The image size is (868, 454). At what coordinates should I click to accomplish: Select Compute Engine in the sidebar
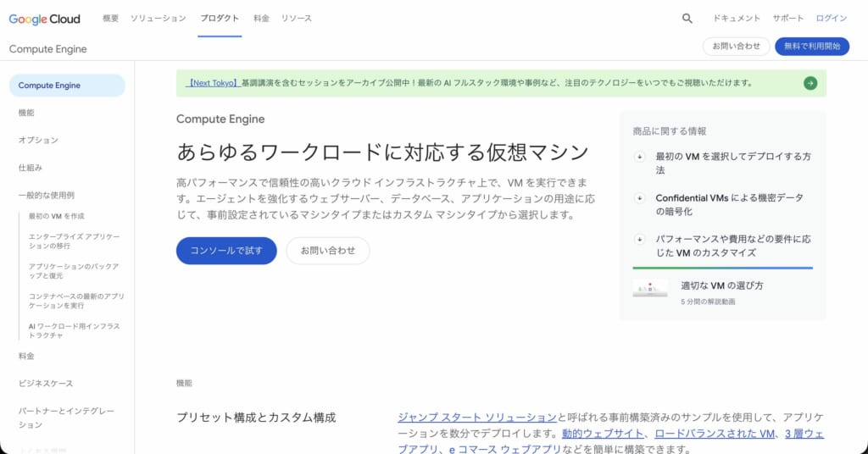tap(67, 86)
